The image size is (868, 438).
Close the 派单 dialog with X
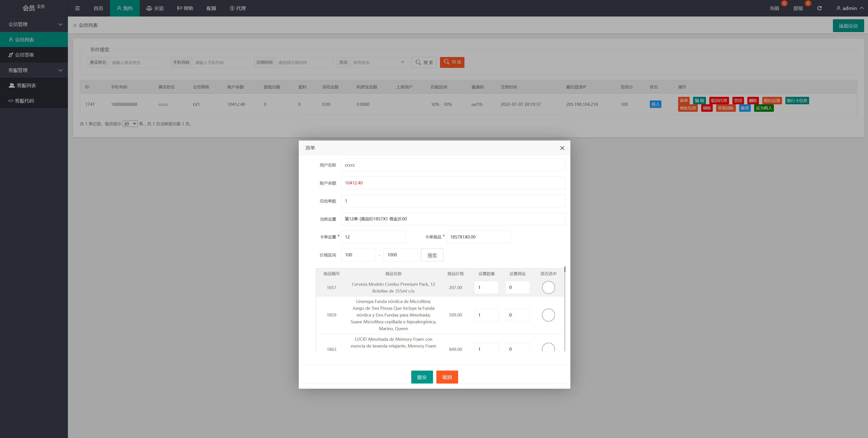pyautogui.click(x=562, y=148)
